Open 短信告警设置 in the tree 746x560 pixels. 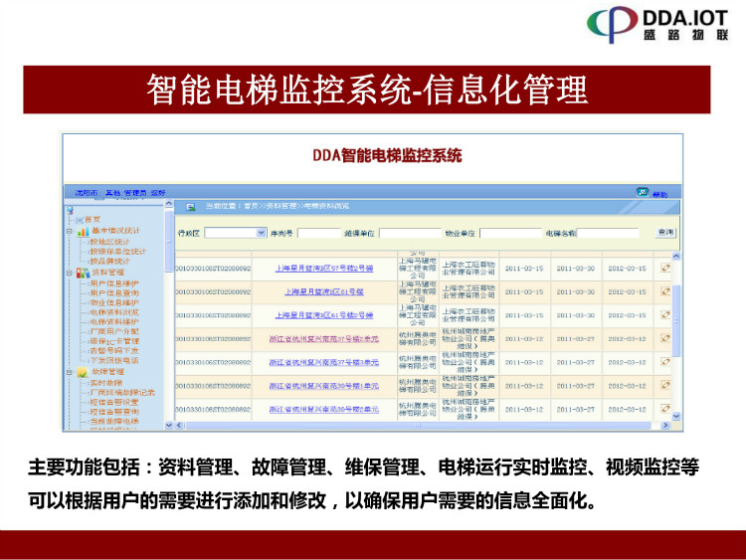[x=114, y=402]
